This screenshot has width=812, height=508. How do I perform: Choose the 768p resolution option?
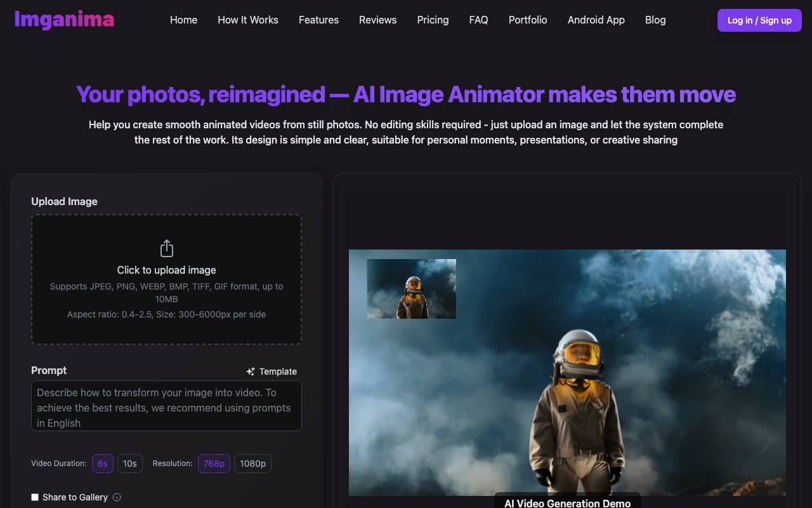click(214, 464)
